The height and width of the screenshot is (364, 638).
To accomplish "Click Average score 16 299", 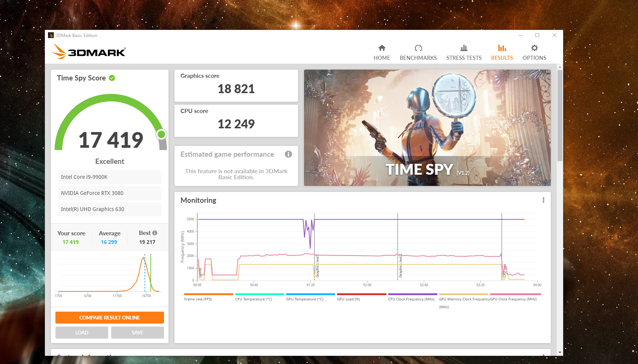I will coord(109,242).
